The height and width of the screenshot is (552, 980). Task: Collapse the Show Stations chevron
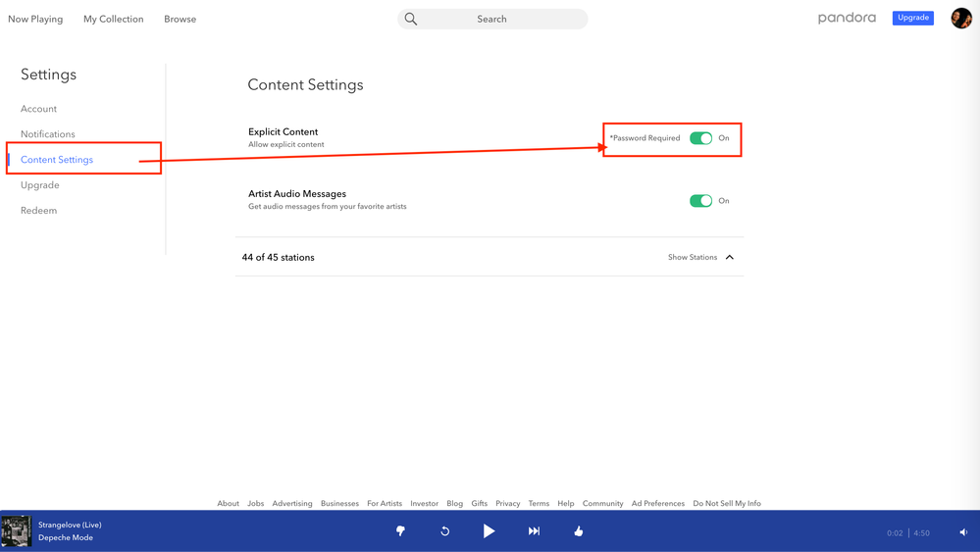730,258
